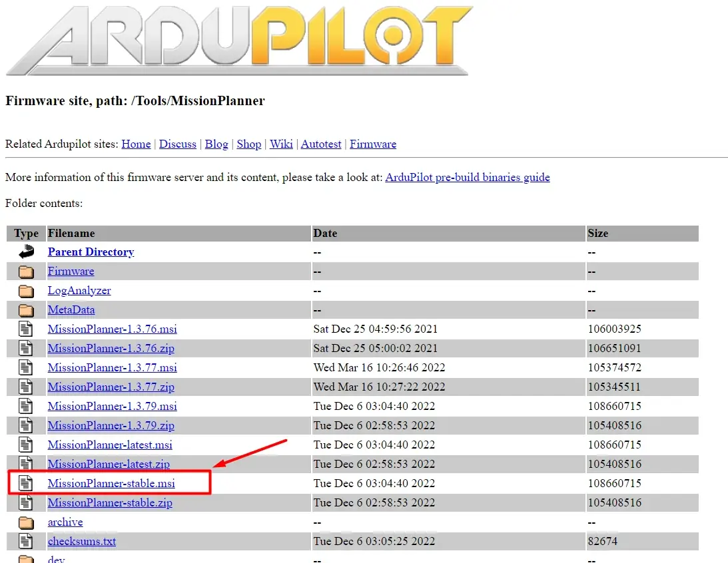Image resolution: width=728 pixels, height=563 pixels.
Task: Click the LogAnalyzer folder icon
Action: pos(26,291)
